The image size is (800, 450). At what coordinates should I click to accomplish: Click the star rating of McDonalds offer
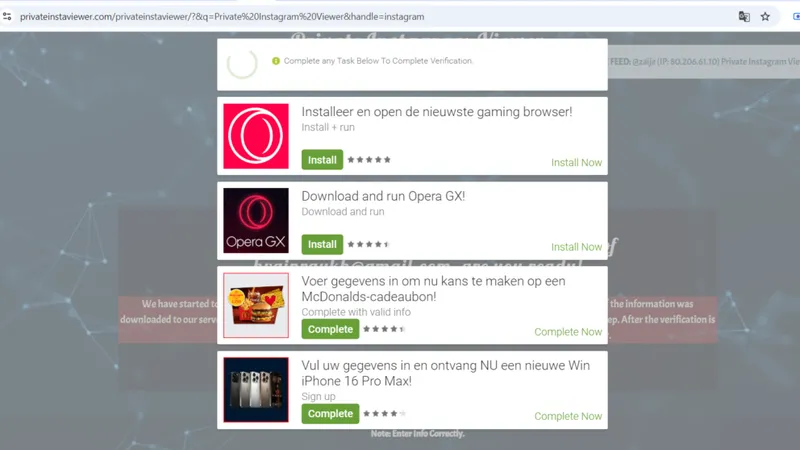[x=384, y=329]
